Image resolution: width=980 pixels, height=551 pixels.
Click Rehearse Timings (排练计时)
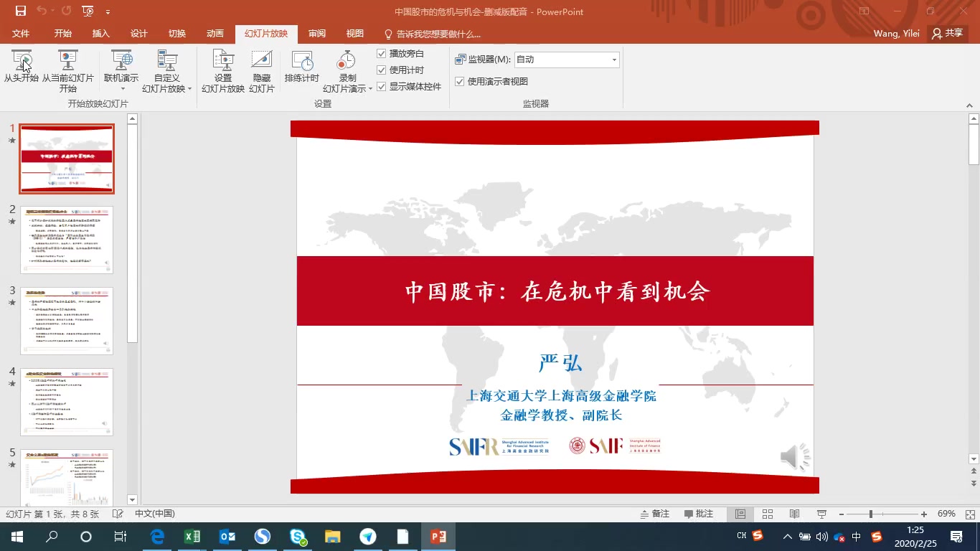pos(301,66)
